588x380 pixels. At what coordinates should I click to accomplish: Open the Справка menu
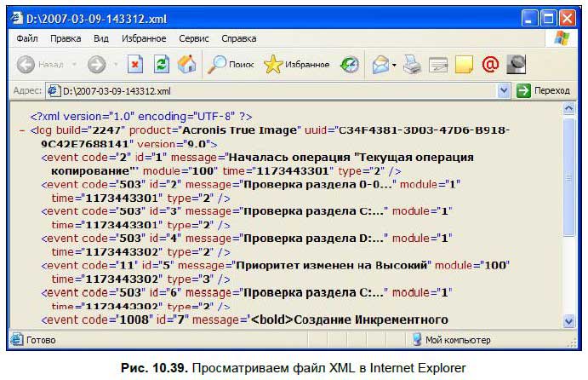coord(238,38)
